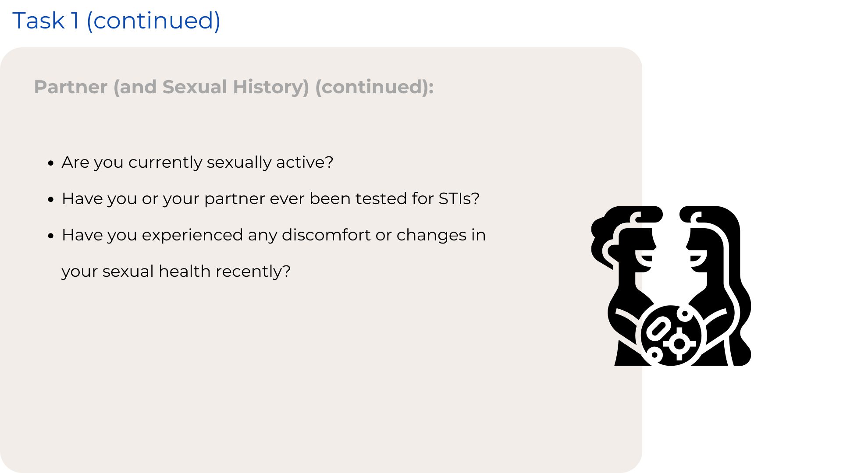The width and height of the screenshot is (868, 473).
Task: Click the couple with virus illustration
Action: click(x=671, y=286)
